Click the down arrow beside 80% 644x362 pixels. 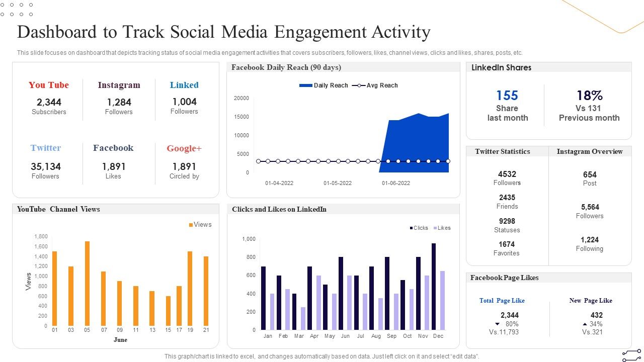[x=498, y=324]
